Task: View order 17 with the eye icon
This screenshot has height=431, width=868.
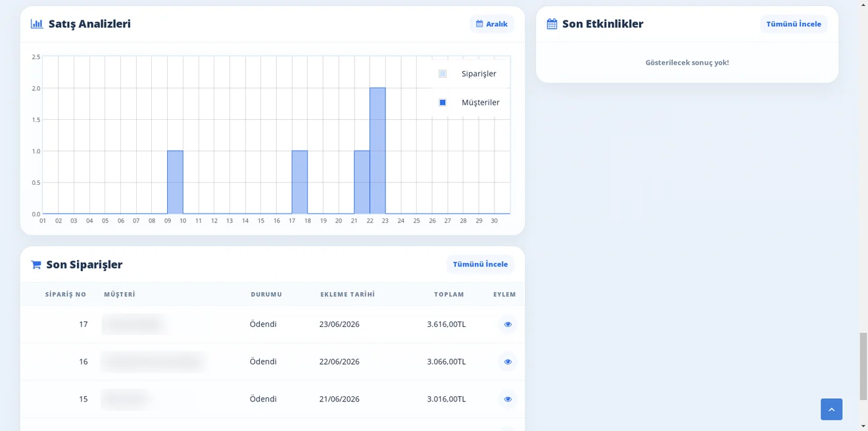Action: point(508,324)
